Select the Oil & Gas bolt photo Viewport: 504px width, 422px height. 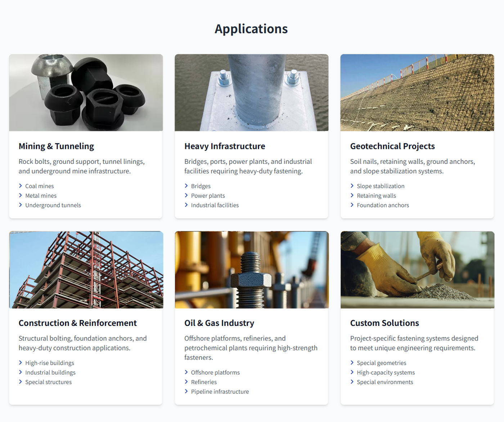[x=251, y=269]
